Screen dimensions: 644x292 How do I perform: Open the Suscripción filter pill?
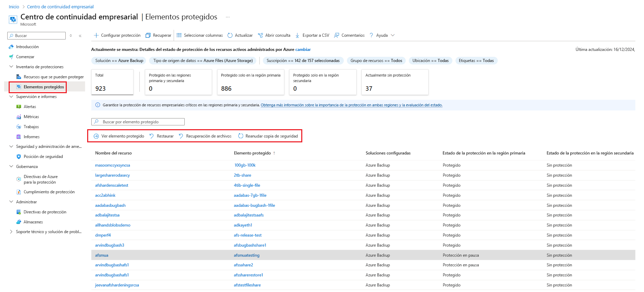pyautogui.click(x=303, y=61)
